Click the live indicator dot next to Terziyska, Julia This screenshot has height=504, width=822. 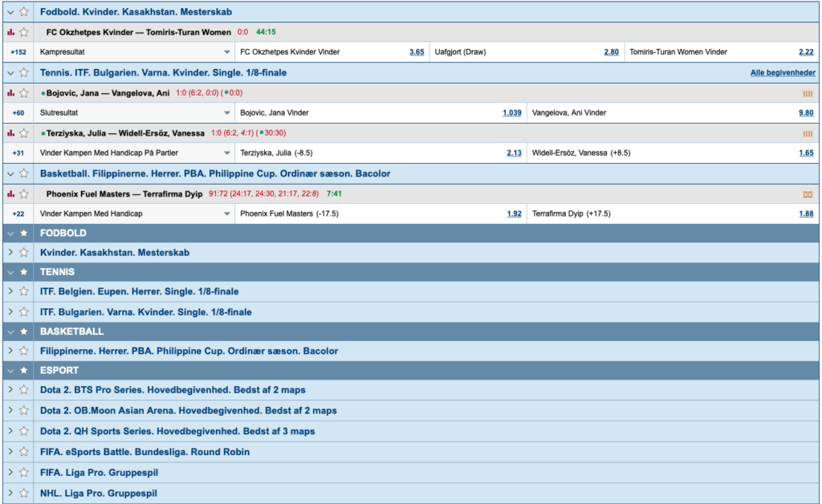[45, 132]
